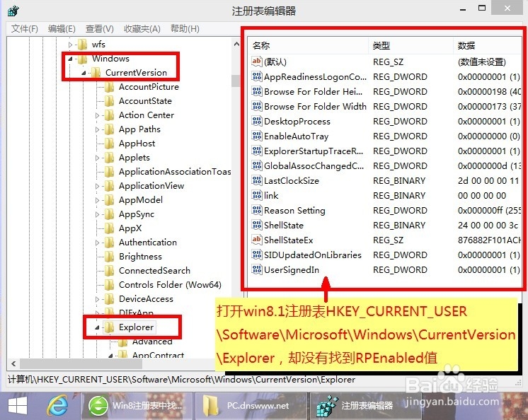
Task: Click the LastClockSize binary value icon
Action: pyautogui.click(x=257, y=180)
